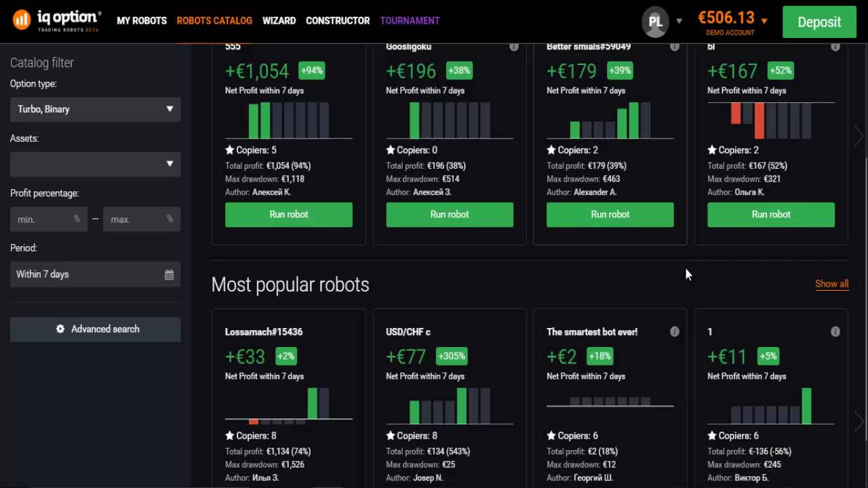Click next arrow beside Most popular robots row
This screenshot has width=868, height=488.
859,422
